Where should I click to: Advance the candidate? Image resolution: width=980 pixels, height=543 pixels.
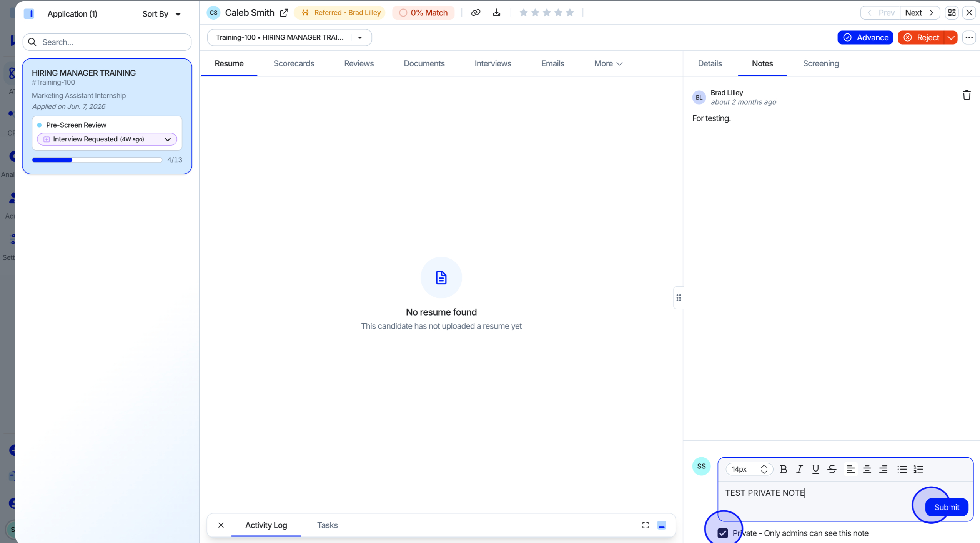point(865,37)
